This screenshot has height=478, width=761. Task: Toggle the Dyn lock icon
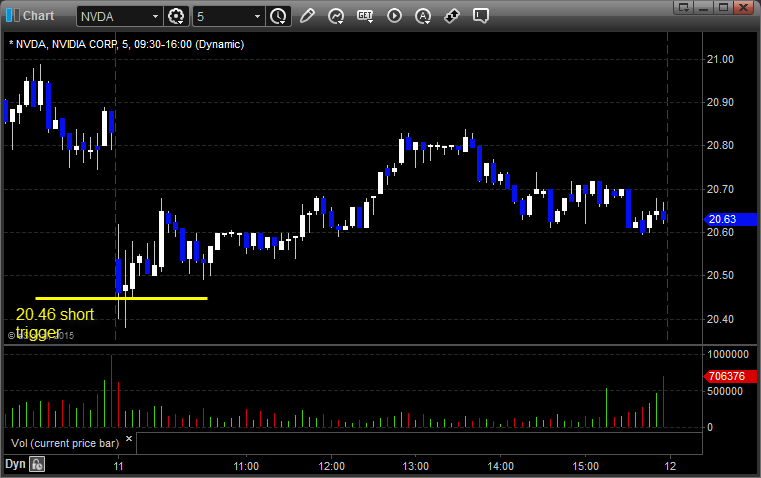click(37, 464)
